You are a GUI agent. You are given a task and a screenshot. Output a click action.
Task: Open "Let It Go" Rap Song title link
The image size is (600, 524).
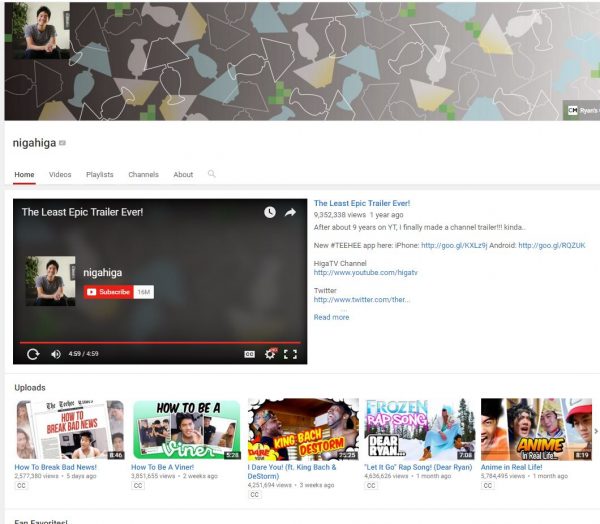coord(418,467)
